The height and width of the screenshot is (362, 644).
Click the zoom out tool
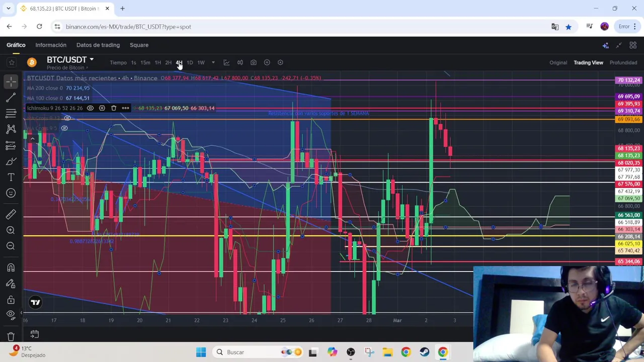(x=11, y=246)
